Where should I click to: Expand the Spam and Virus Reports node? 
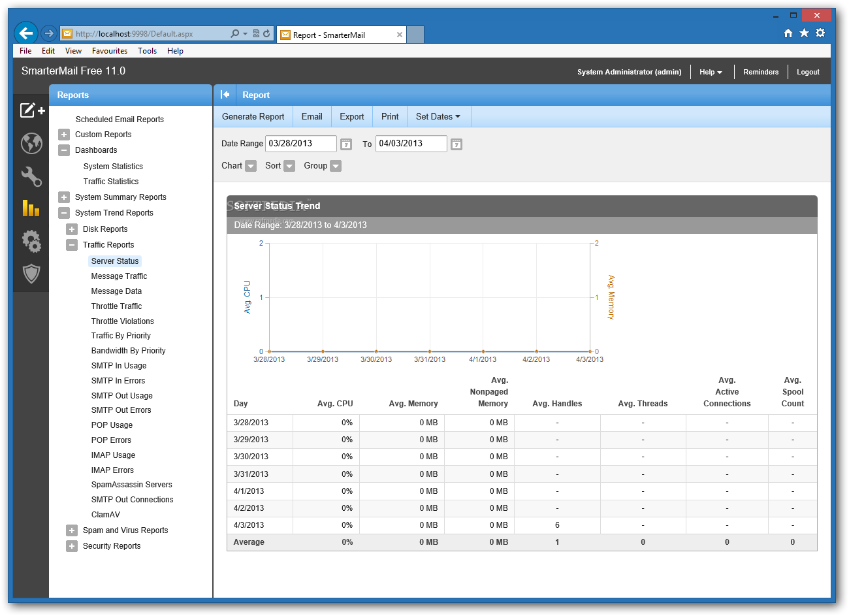tap(72, 530)
